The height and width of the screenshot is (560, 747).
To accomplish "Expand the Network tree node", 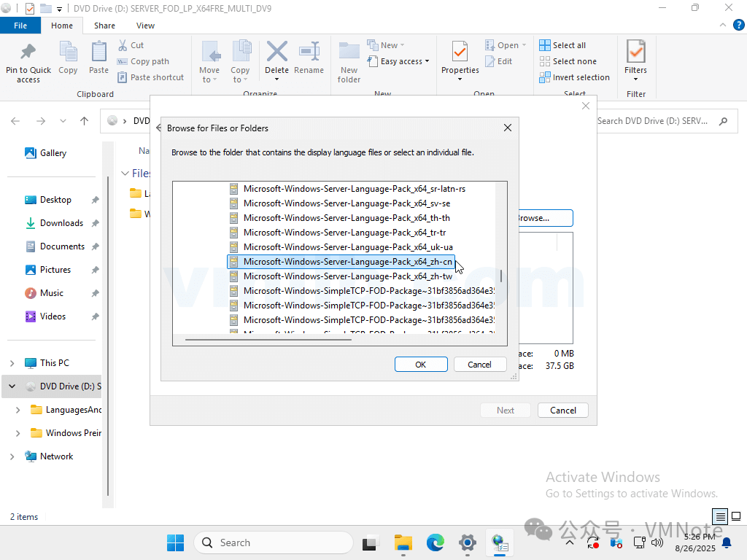I will pos(12,456).
